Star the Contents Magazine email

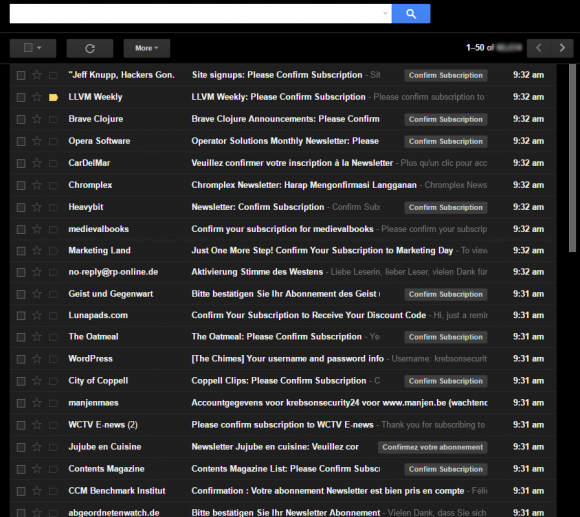(x=37, y=469)
